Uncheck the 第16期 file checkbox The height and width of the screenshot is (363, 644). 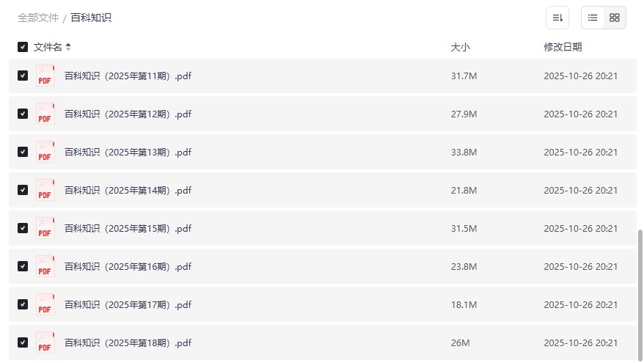(23, 266)
